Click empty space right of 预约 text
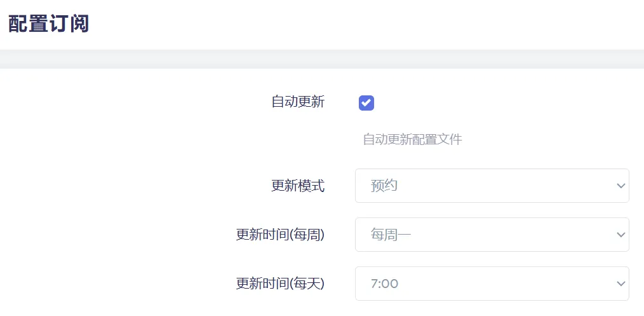Viewport: 644px width, 316px height. (x=505, y=186)
